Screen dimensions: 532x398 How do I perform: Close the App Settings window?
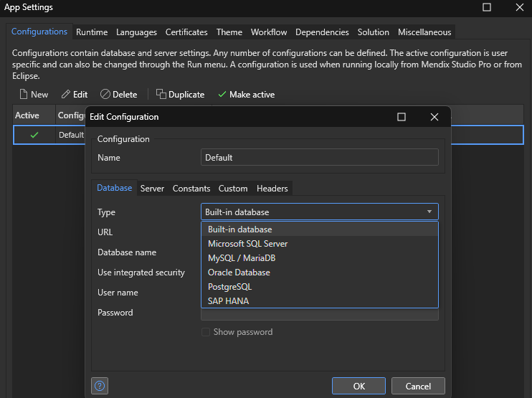click(x=519, y=7)
